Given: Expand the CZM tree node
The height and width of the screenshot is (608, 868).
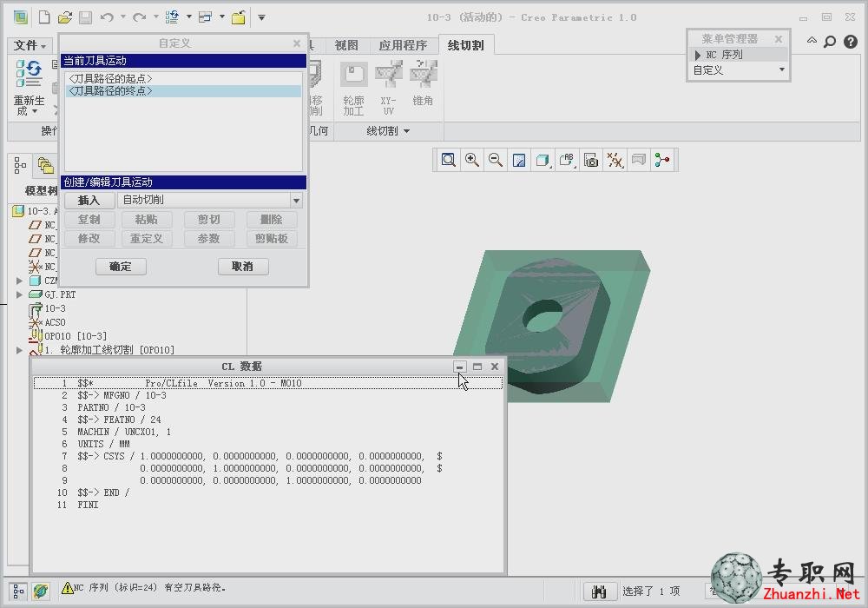Looking at the screenshot, I should pyautogui.click(x=19, y=281).
